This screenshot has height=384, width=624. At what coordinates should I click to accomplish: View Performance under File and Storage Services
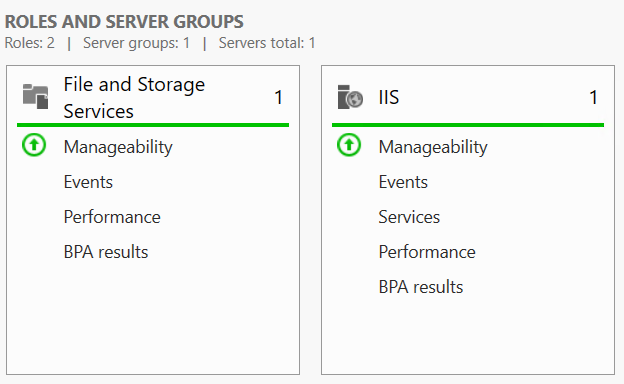pyautogui.click(x=112, y=217)
